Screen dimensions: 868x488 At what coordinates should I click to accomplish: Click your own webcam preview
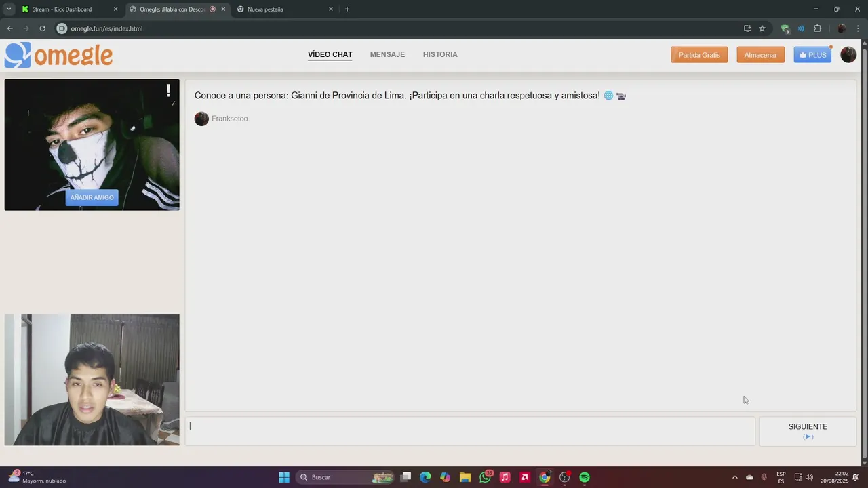click(92, 380)
